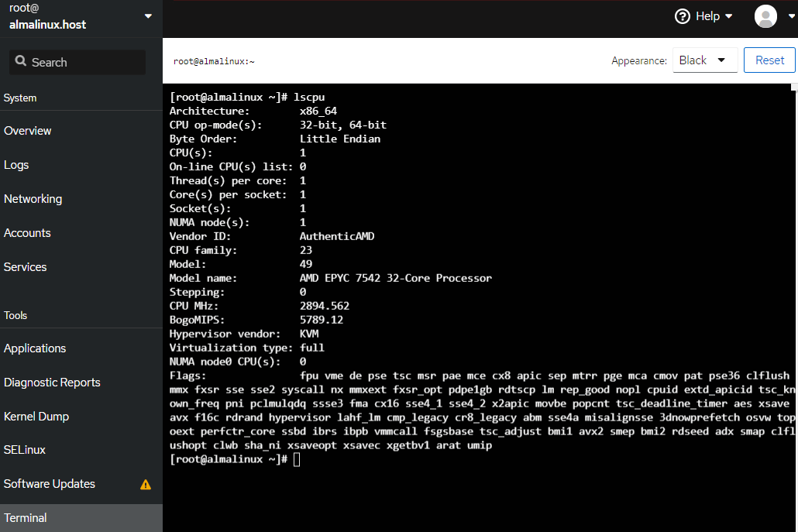Open the Appearance Black dropdown
This screenshot has width=798, height=532.
705,60
